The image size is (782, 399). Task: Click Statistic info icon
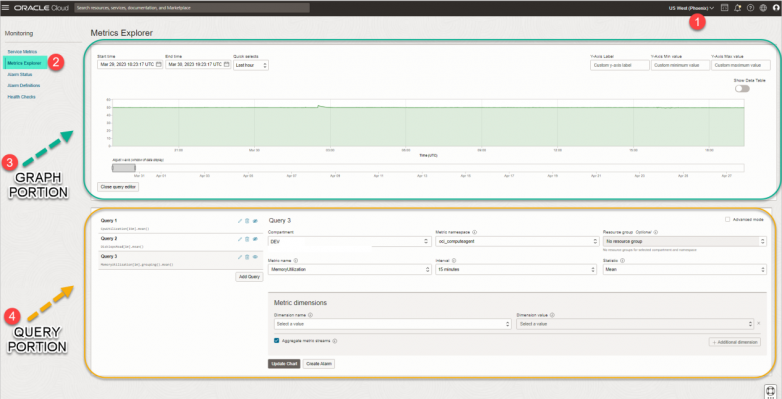pyautogui.click(x=622, y=261)
